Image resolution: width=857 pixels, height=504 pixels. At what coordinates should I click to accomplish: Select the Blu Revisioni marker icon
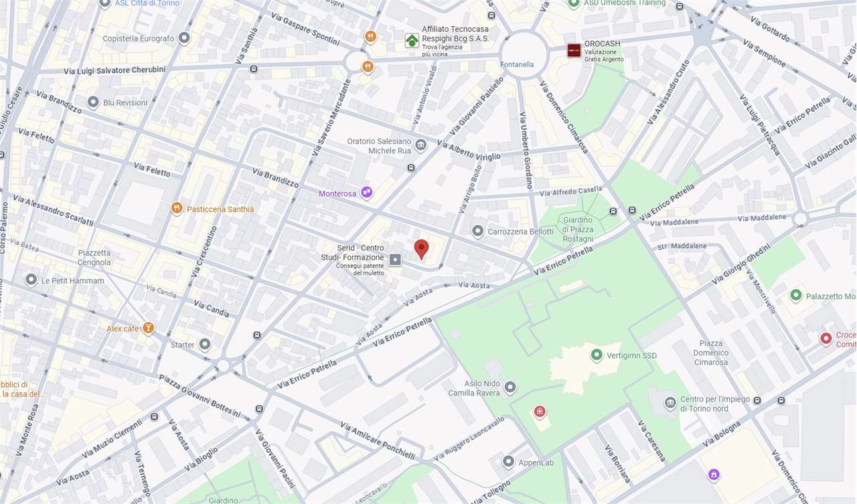click(93, 102)
